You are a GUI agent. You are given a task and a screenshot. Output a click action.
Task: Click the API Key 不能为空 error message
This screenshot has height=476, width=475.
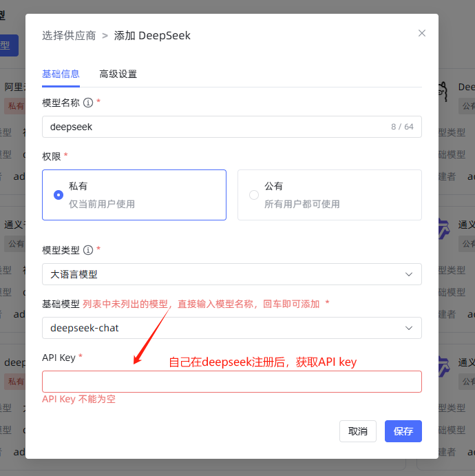click(x=79, y=399)
